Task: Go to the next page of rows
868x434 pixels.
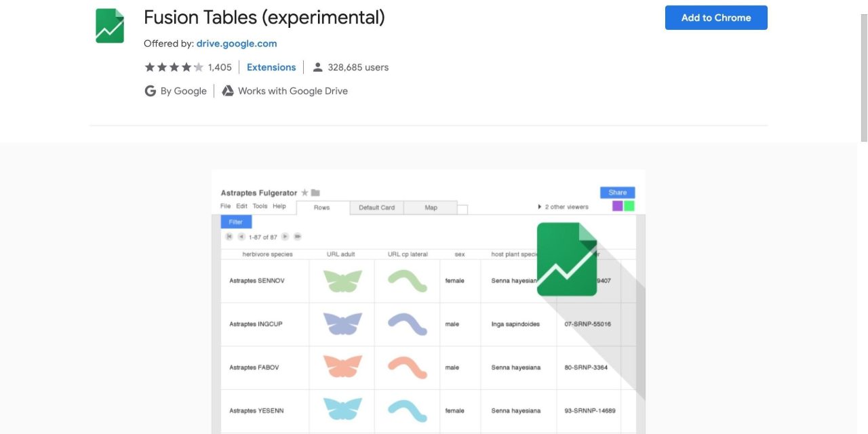Action: tap(285, 237)
